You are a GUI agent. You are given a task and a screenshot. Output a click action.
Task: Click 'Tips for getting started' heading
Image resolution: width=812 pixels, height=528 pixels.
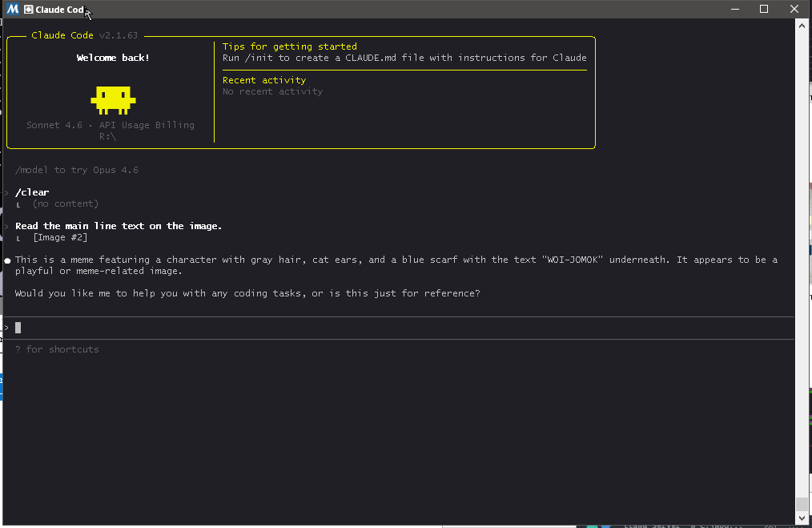click(x=289, y=46)
